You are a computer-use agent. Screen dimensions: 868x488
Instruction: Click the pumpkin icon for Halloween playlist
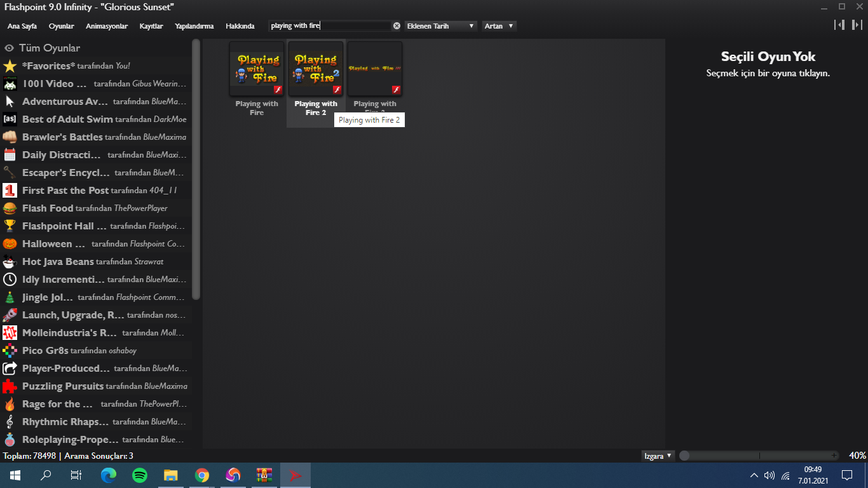pyautogui.click(x=10, y=244)
